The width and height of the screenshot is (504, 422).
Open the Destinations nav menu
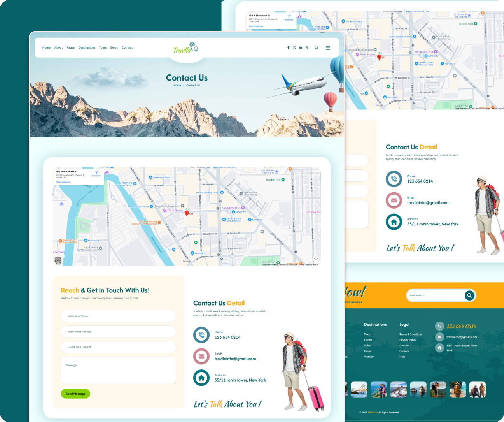tap(87, 48)
